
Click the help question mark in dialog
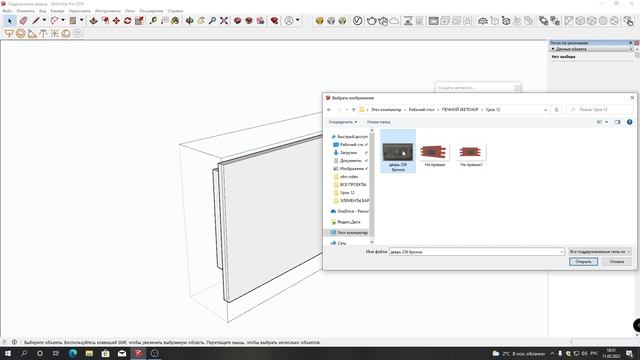tap(629, 122)
